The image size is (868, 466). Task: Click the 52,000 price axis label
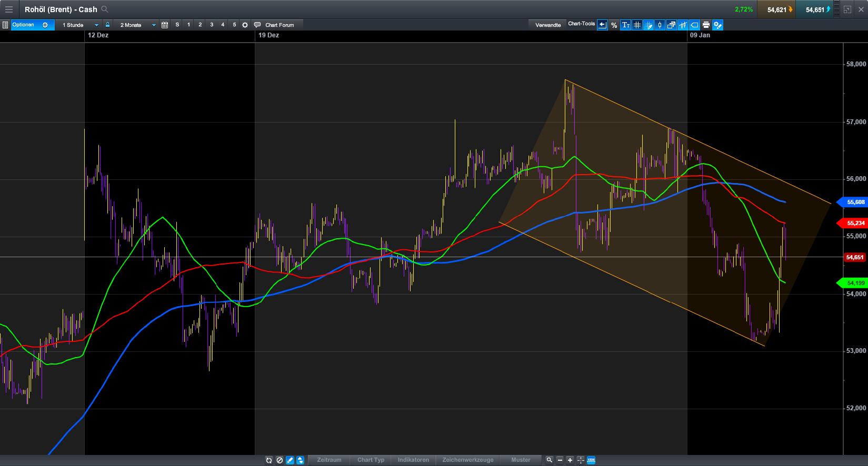(856, 408)
